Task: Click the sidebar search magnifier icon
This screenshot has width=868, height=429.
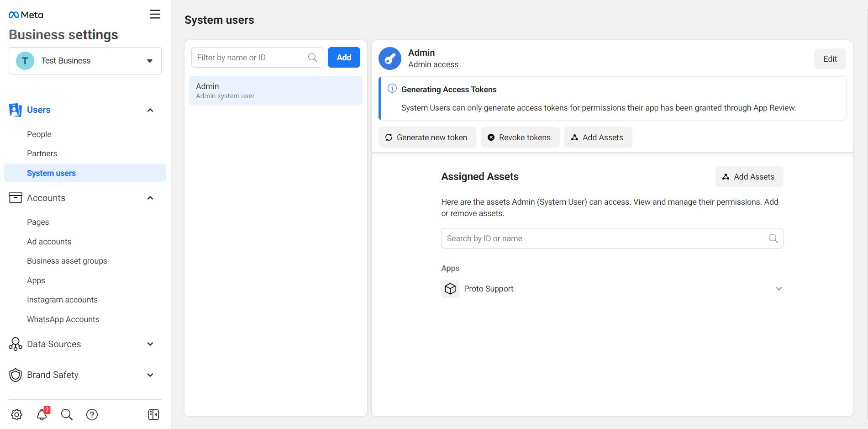Action: [67, 414]
